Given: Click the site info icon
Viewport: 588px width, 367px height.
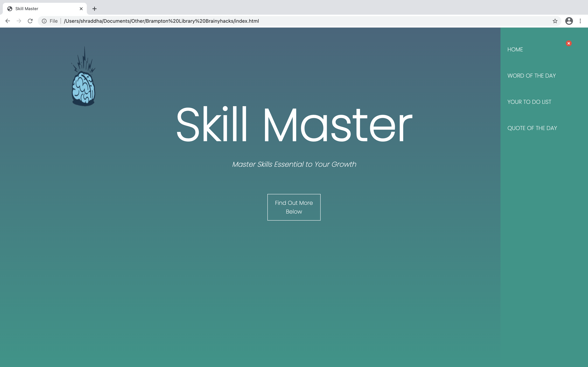Looking at the screenshot, I should 44,21.
